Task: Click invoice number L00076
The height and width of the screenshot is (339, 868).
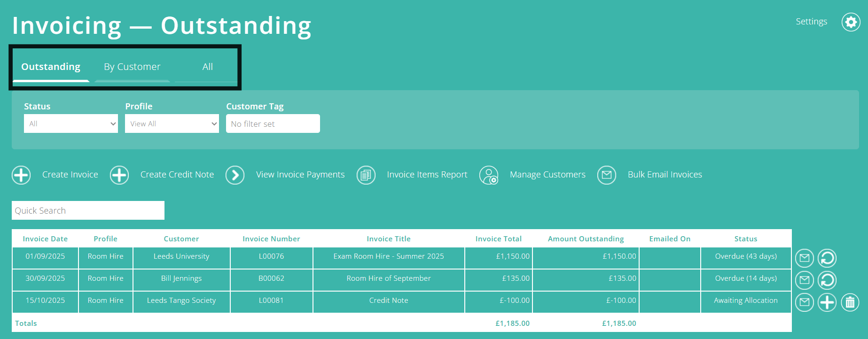Action: (x=271, y=256)
